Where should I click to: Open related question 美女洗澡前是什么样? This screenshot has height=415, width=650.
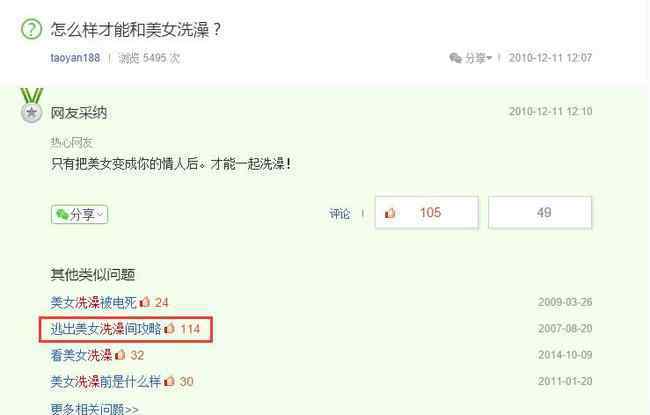pos(105,381)
